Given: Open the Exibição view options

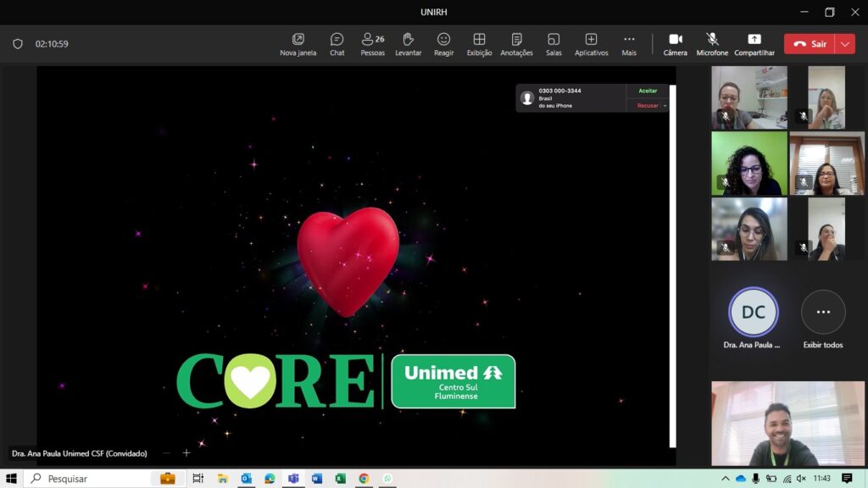Looking at the screenshot, I should pos(479,44).
